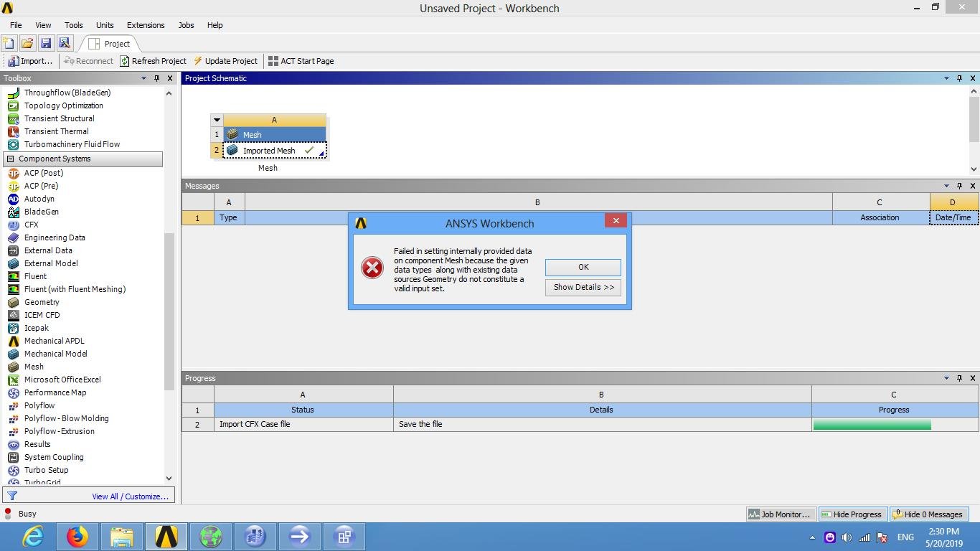The height and width of the screenshot is (551, 980).
Task: Click Refresh Project in the toolbar
Action: coord(153,61)
